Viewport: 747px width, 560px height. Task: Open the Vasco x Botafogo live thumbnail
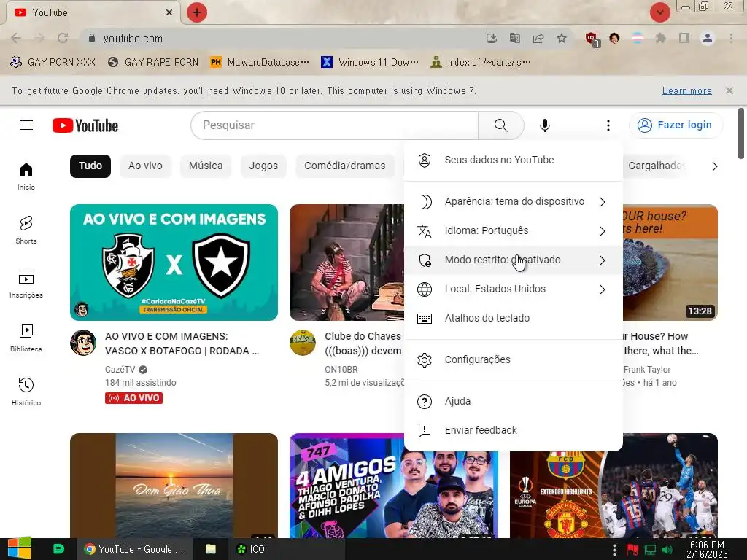[174, 262]
